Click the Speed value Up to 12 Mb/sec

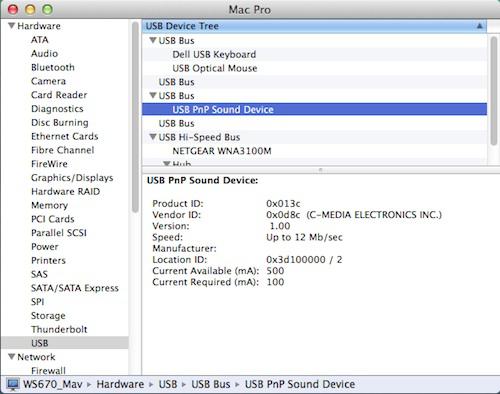click(304, 237)
